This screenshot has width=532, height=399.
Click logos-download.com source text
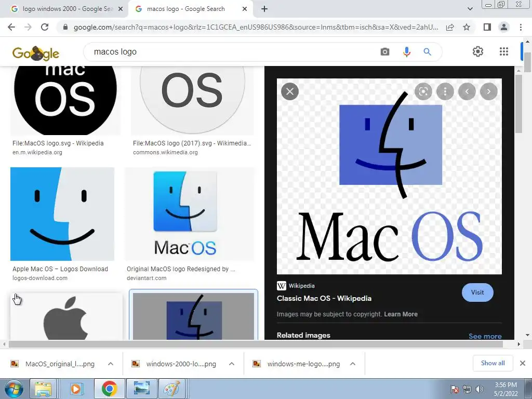[40, 278]
